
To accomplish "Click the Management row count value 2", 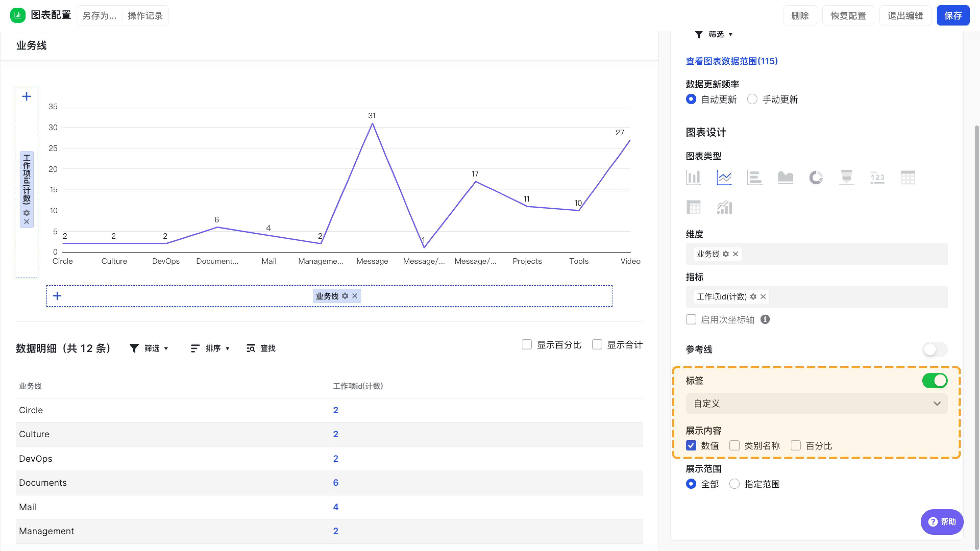I will pyautogui.click(x=336, y=531).
